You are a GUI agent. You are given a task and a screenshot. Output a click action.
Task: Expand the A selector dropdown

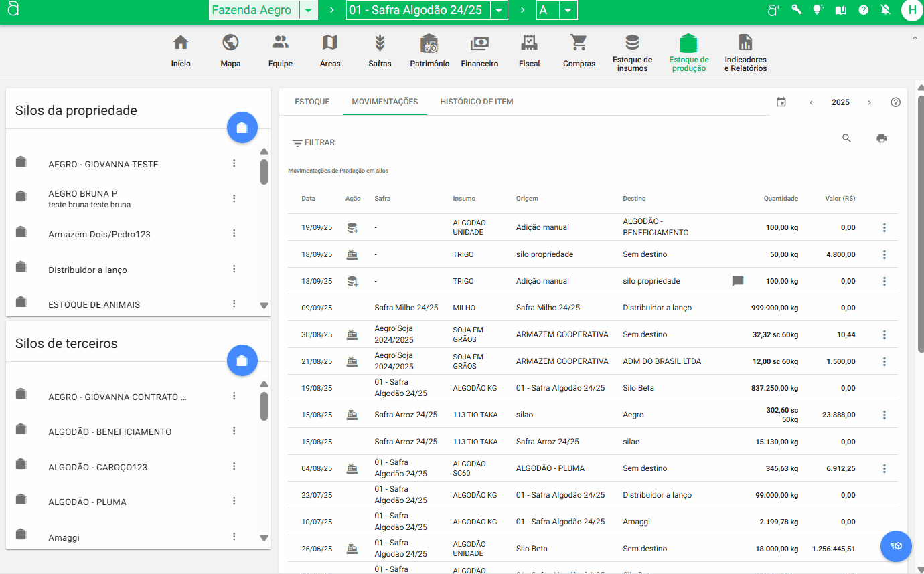(x=567, y=11)
